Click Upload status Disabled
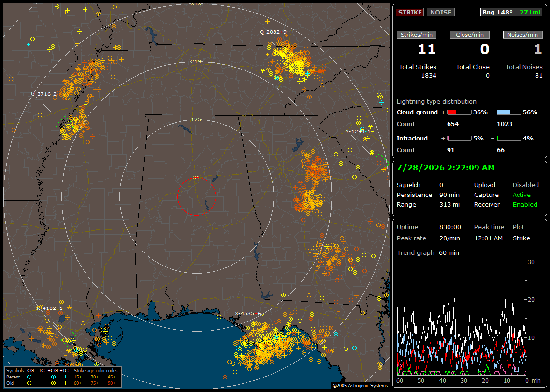This screenshot has width=550, height=392. click(x=525, y=185)
